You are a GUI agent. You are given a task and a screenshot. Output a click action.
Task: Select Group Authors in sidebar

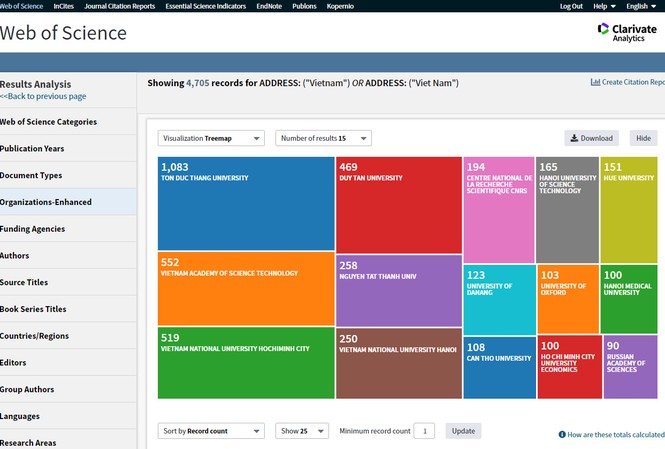68,389
